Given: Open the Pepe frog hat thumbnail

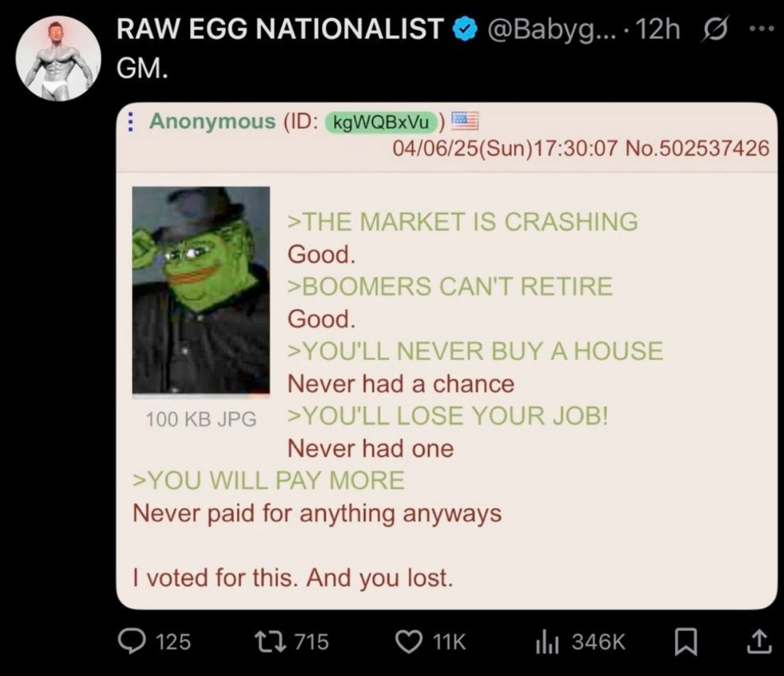Looking at the screenshot, I should point(201,291).
